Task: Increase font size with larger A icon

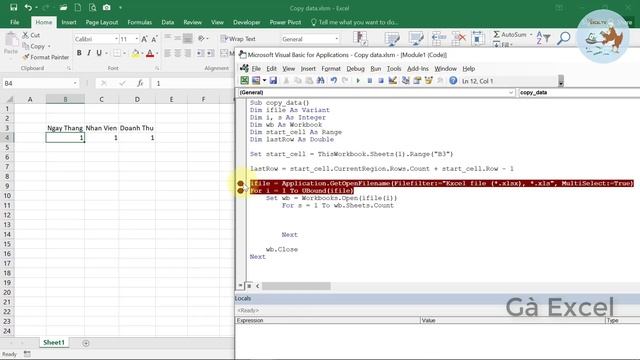Action: coord(144,39)
